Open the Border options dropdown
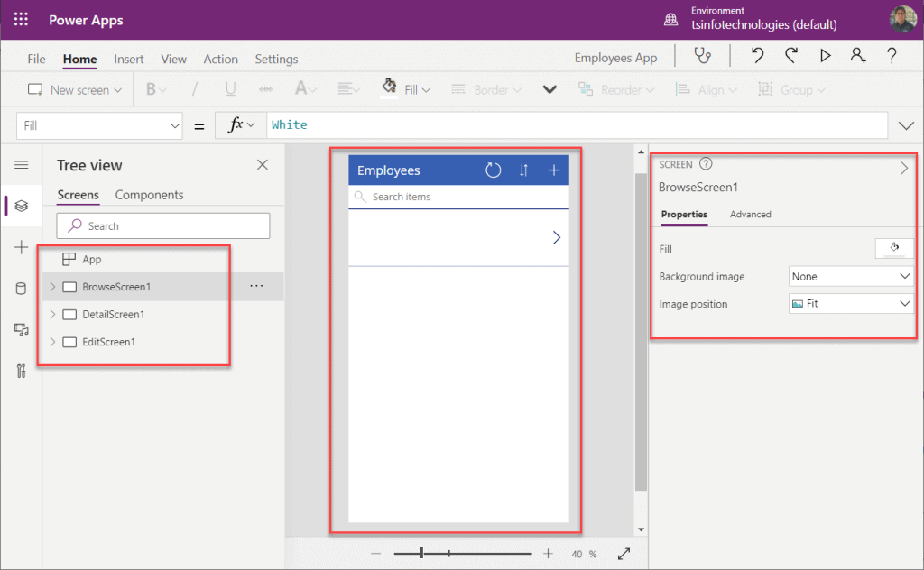The width and height of the screenshot is (924, 570). [x=486, y=89]
